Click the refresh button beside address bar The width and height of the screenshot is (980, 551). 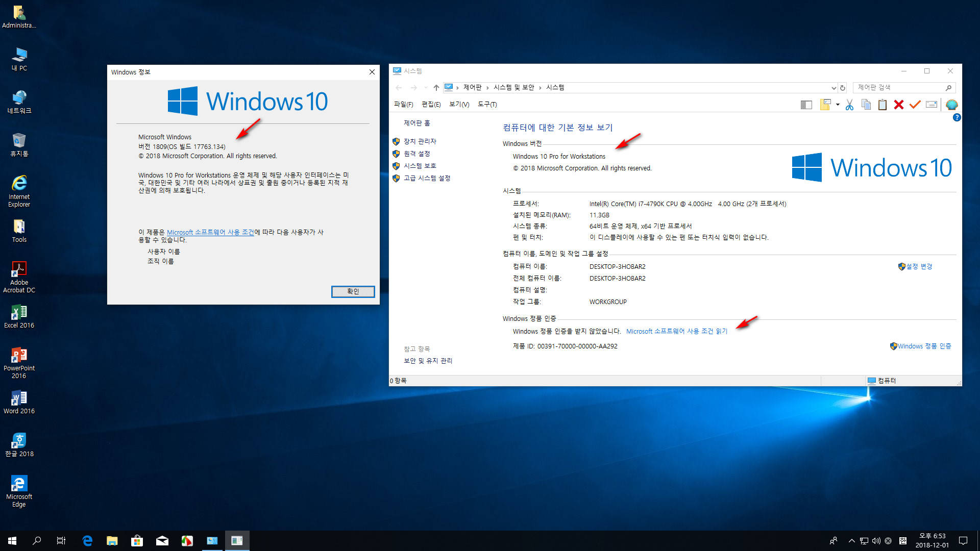point(843,88)
